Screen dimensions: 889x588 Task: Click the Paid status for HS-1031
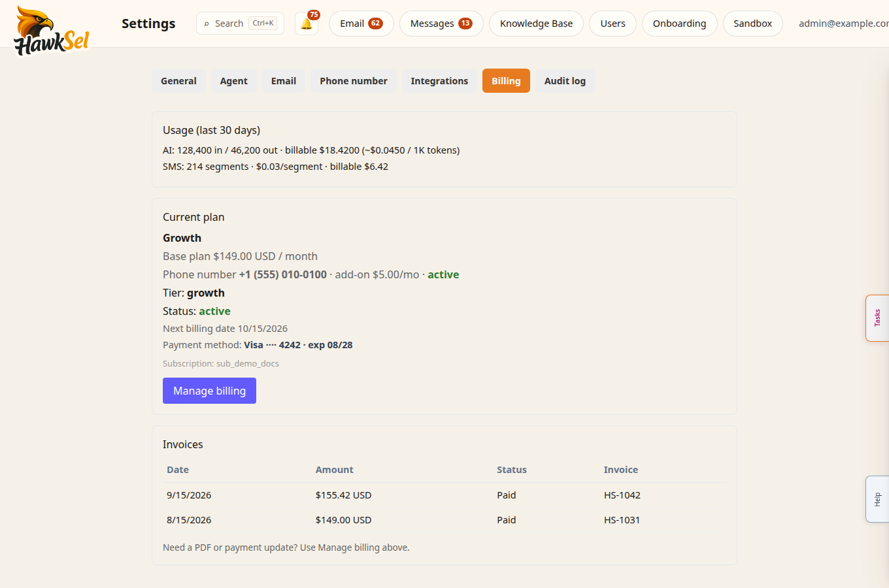pyautogui.click(x=507, y=520)
